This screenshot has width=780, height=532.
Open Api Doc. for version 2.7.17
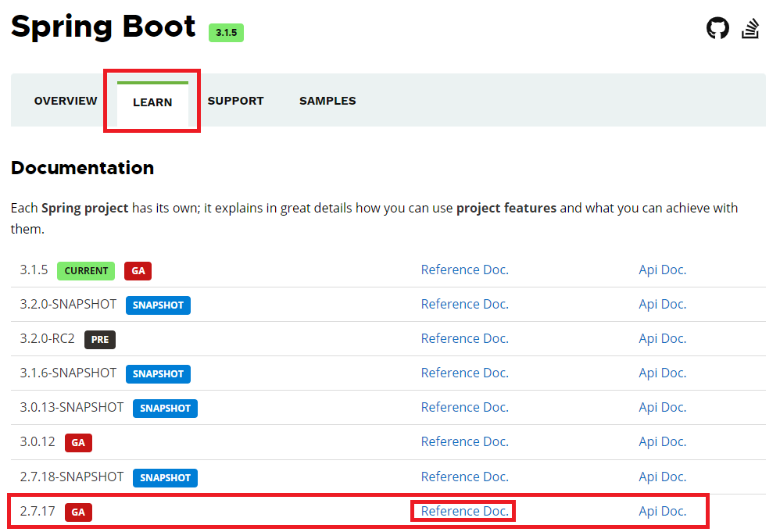[662, 511]
